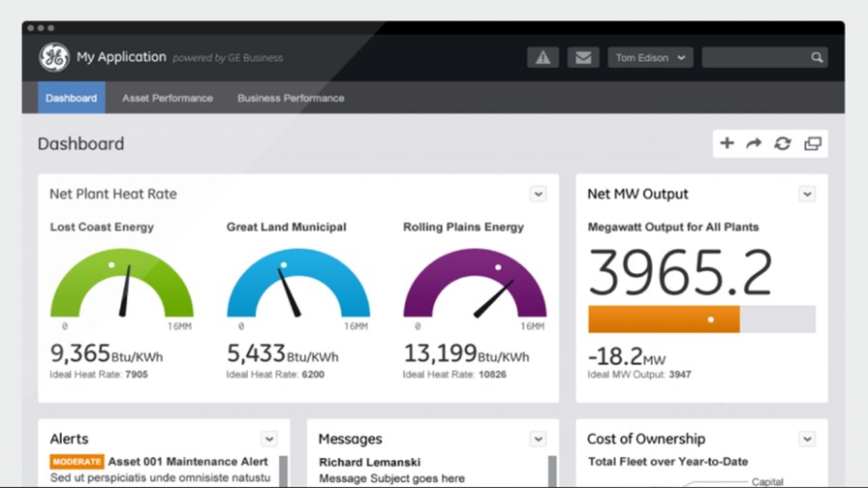Viewport: 868px width, 488px height.
Task: Click the GE logo icon
Action: click(x=54, y=57)
